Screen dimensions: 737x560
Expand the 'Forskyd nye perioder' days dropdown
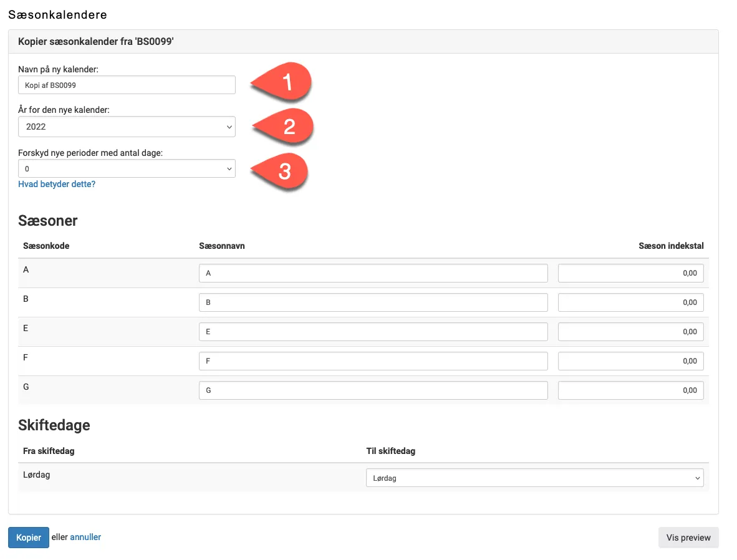127,168
